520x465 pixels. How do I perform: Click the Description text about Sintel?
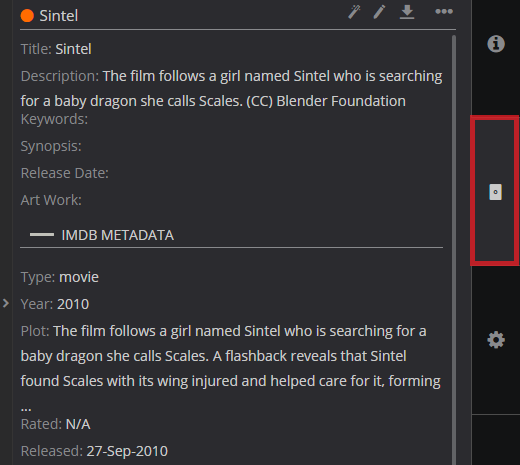click(x=231, y=89)
